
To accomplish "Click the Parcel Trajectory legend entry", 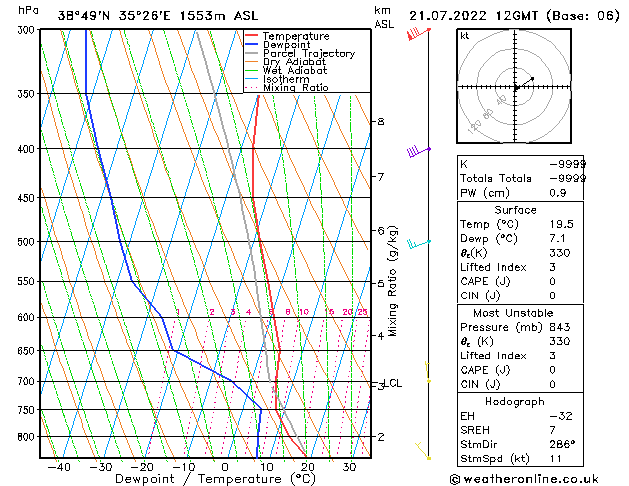I will point(300,53).
